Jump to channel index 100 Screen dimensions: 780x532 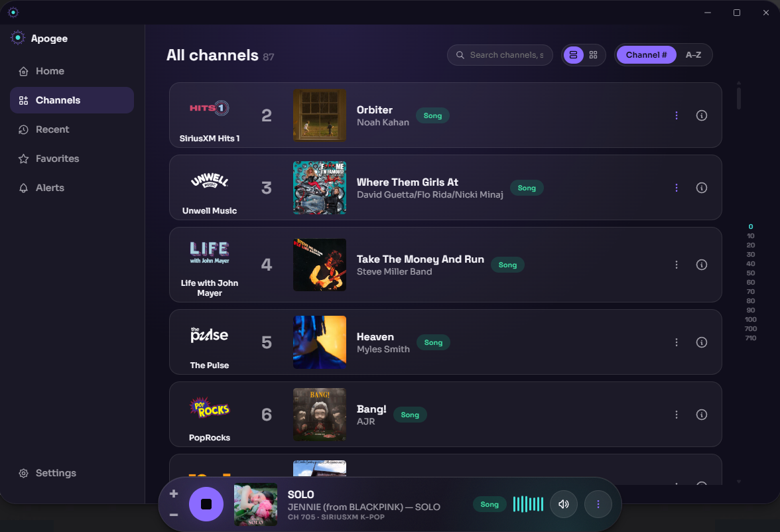751,320
